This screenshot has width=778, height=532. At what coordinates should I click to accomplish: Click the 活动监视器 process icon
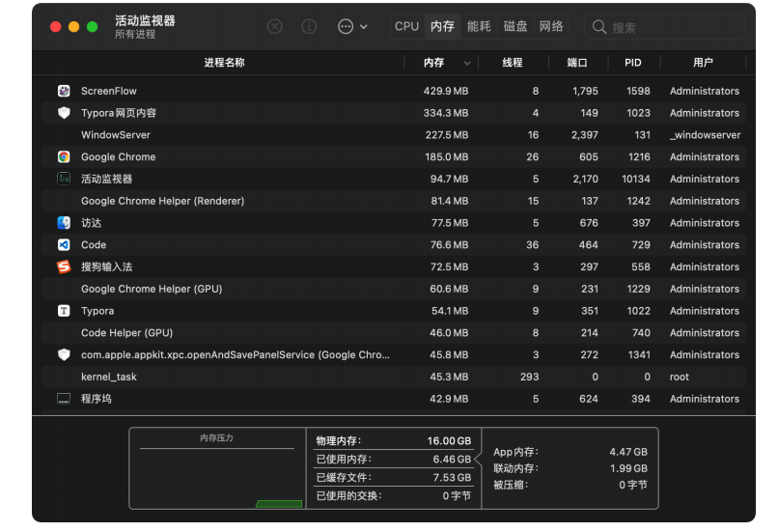click(64, 179)
